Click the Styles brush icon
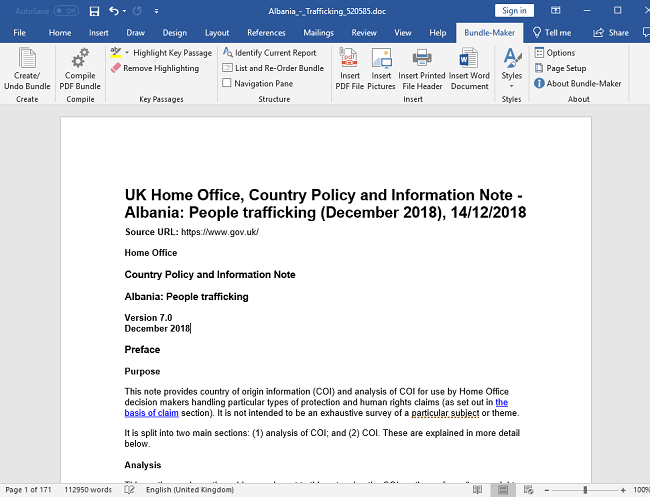 [x=512, y=58]
